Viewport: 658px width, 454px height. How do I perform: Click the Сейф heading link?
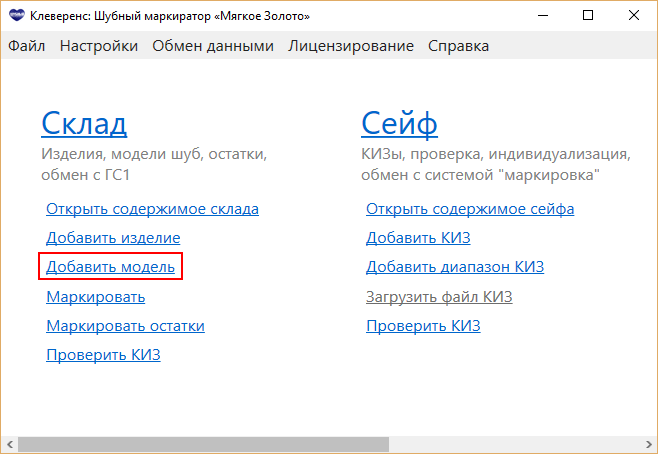(399, 123)
